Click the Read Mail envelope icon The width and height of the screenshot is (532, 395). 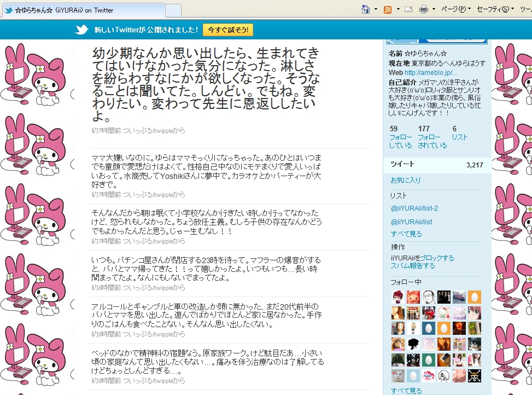coord(409,9)
